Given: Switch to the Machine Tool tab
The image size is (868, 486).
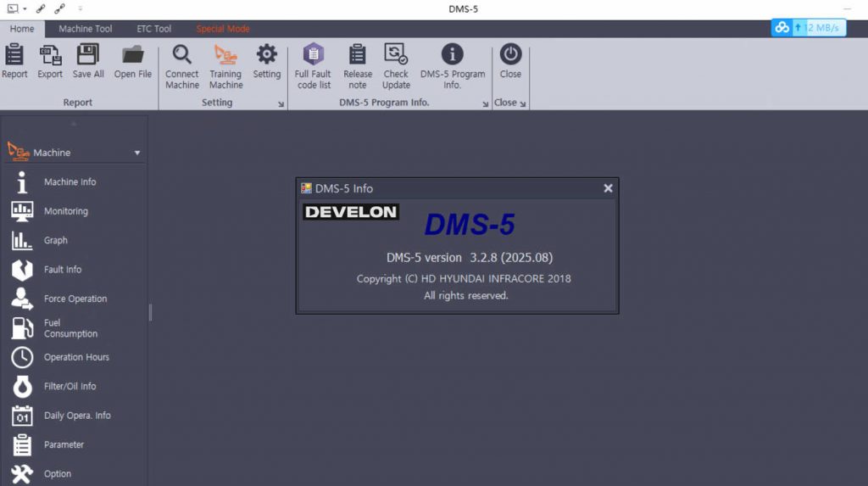Looking at the screenshot, I should tap(86, 29).
